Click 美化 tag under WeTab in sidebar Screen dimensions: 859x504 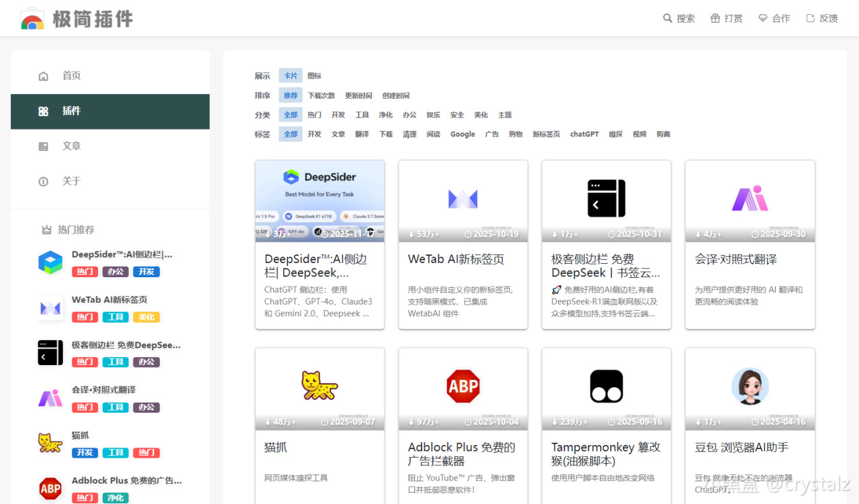click(x=146, y=317)
